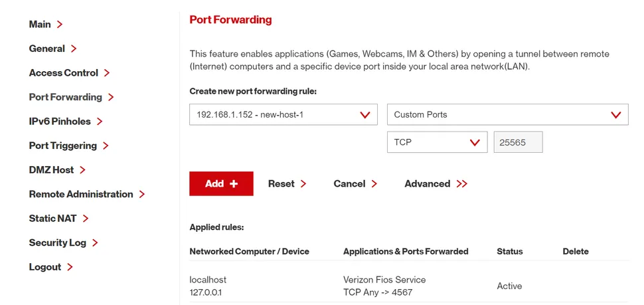644x305 pixels.
Task: Open Remote Administration settings
Action: (x=86, y=194)
